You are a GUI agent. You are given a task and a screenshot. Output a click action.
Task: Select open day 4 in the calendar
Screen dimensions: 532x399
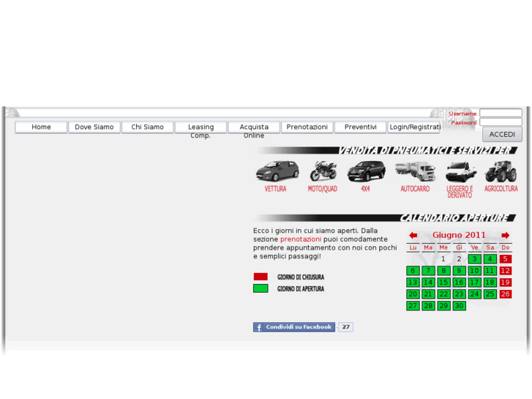click(x=490, y=259)
